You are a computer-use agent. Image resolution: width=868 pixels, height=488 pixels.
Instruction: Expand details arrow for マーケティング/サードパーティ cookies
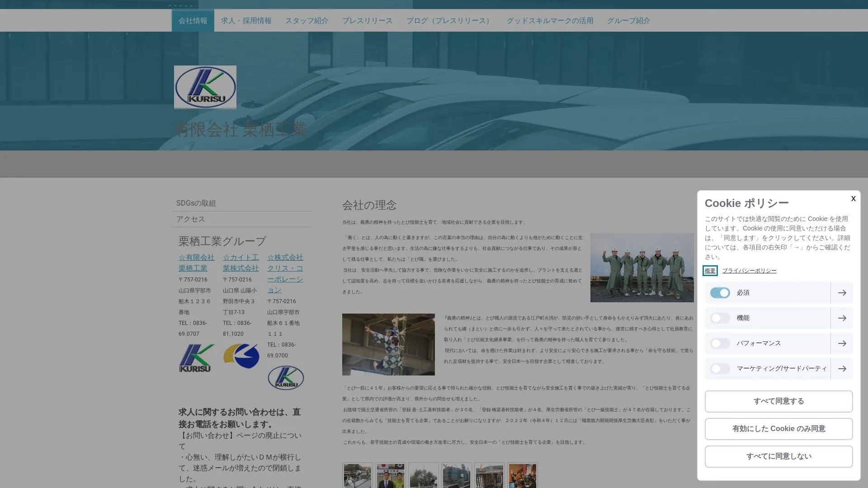842,369
